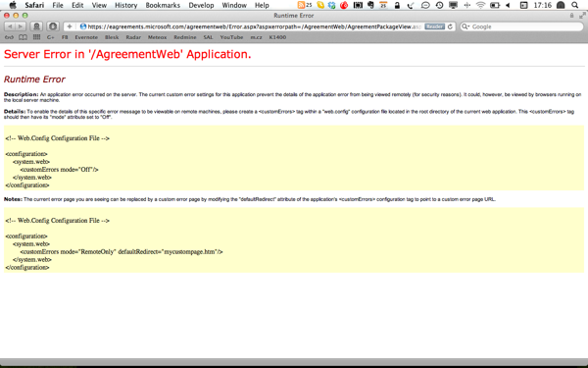588x368 pixels.
Task: Open the Develop menu
Action: coord(201,5)
